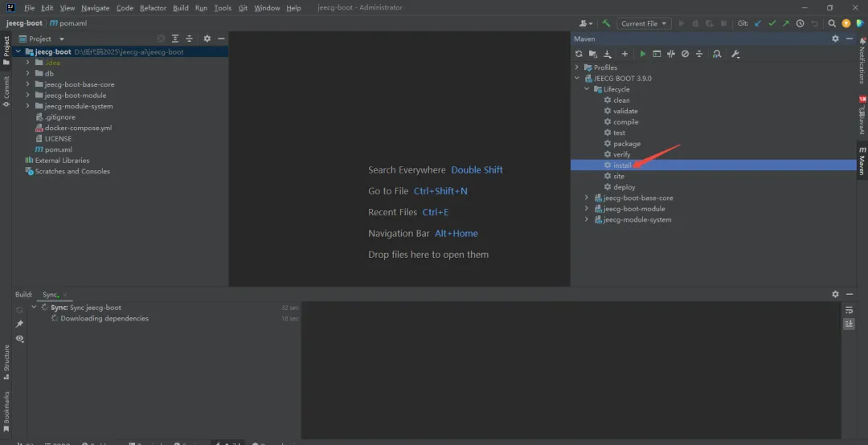
Task: Click the green Build hammer icon
Action: (x=606, y=23)
